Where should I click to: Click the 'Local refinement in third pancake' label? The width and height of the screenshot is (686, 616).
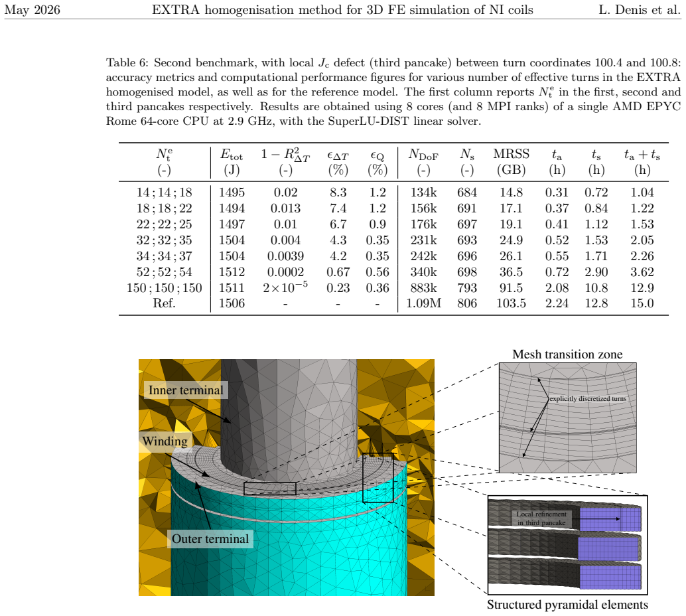pyautogui.click(x=541, y=518)
